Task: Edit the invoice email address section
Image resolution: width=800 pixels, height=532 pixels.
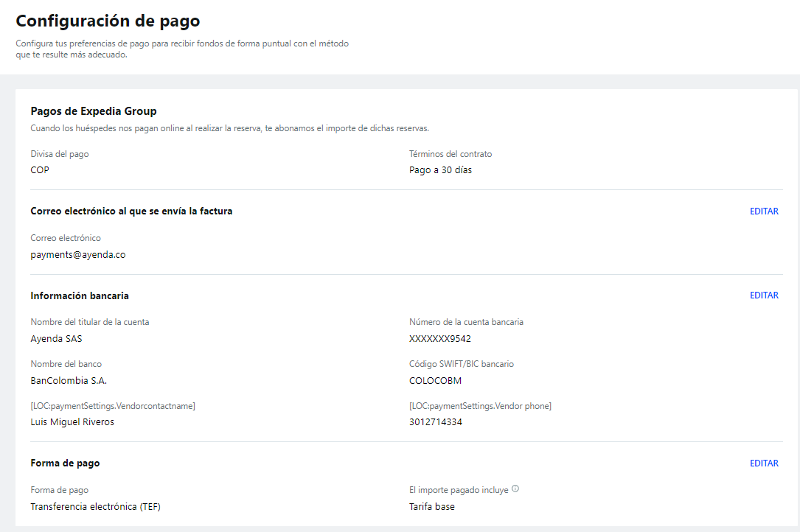Action: [x=764, y=211]
